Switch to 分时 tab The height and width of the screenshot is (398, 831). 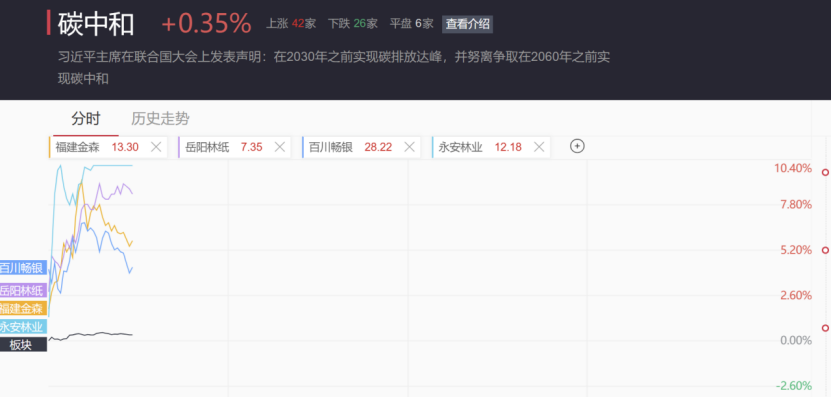pos(86,119)
